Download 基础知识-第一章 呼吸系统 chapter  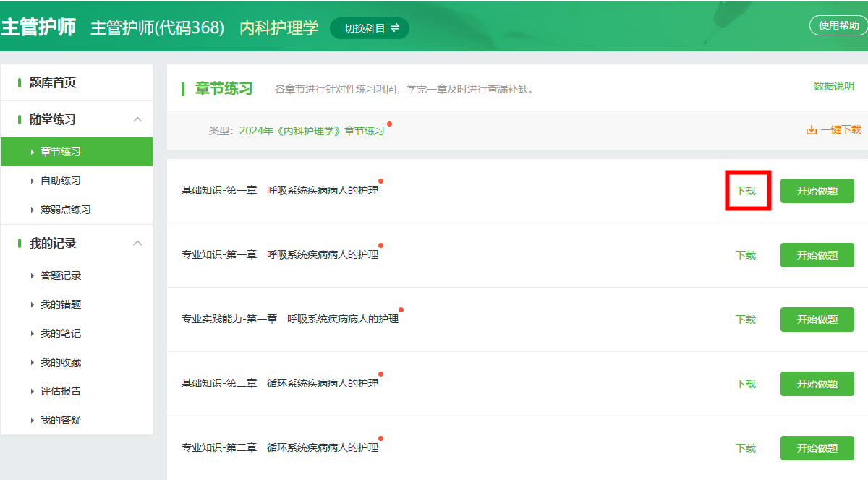746,191
